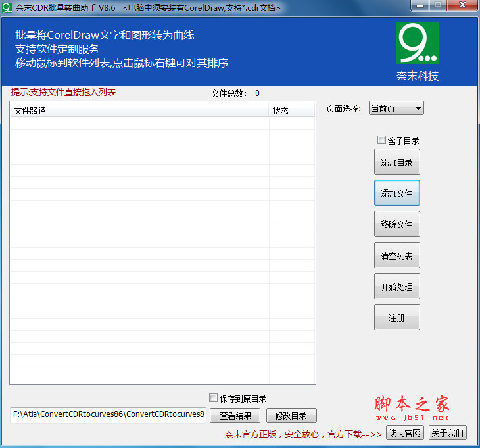Toggle the 保存到原目录 checkbox

point(213,398)
